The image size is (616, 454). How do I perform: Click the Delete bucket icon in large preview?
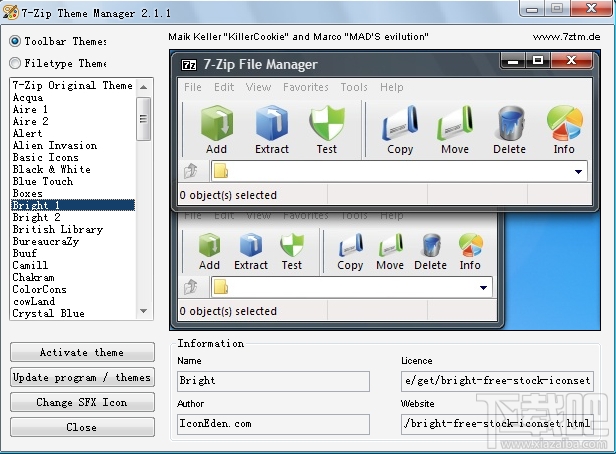coord(510,124)
